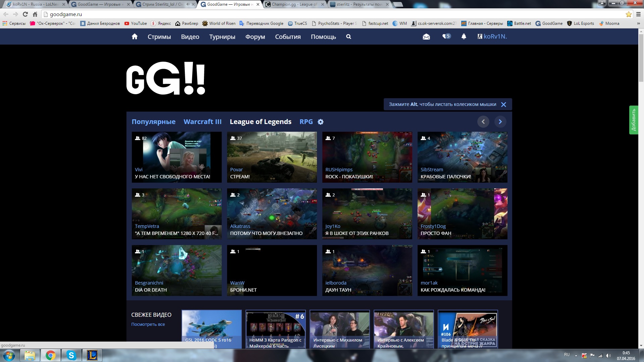Select the League of Legends tab
644x362 pixels.
click(x=261, y=122)
